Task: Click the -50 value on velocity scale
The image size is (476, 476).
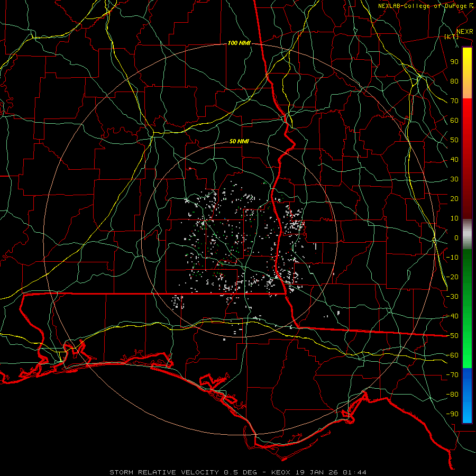Action: pyautogui.click(x=452, y=336)
